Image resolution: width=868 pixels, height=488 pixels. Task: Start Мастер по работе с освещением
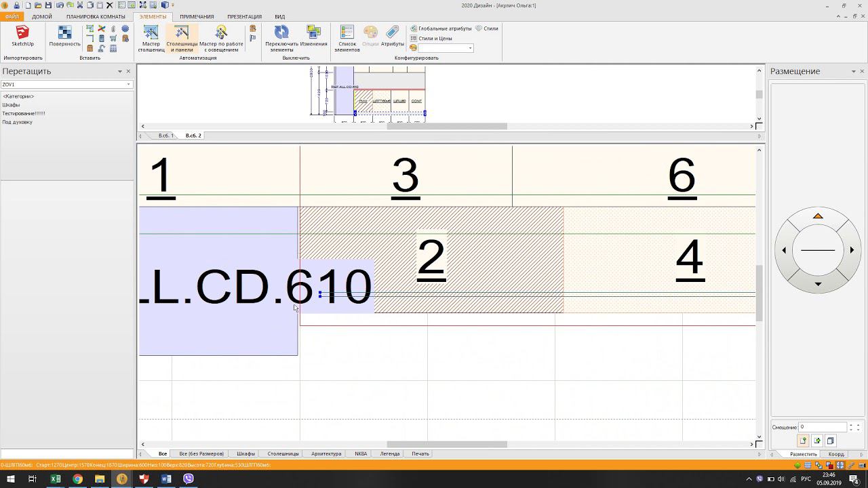coord(221,39)
